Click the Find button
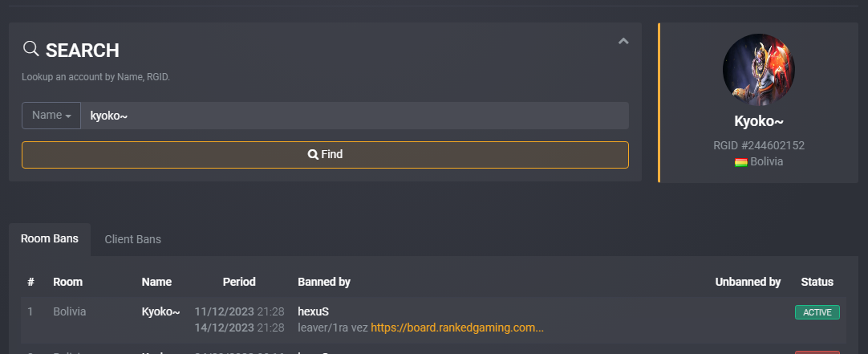Screen dimensions: 868x354 [325, 155]
